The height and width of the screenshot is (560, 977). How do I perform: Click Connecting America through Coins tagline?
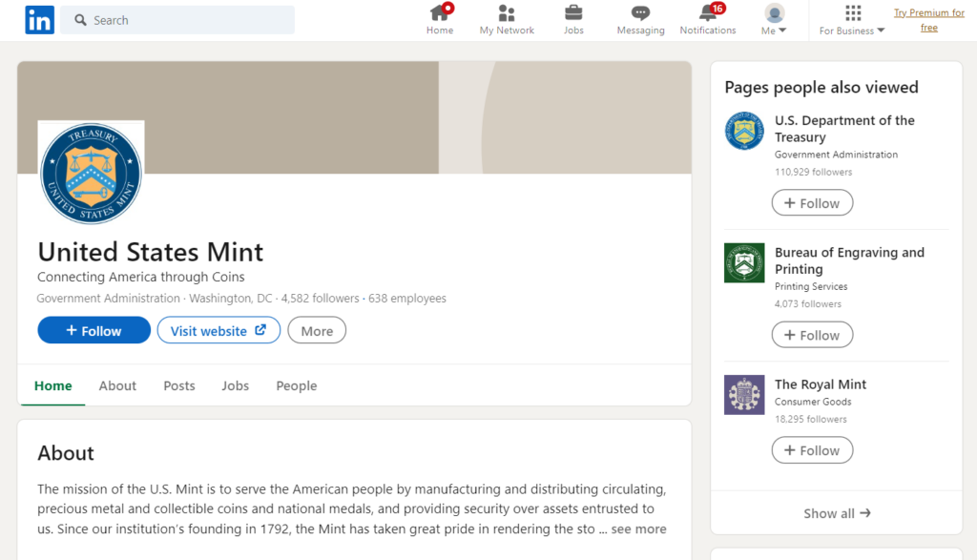(x=141, y=277)
